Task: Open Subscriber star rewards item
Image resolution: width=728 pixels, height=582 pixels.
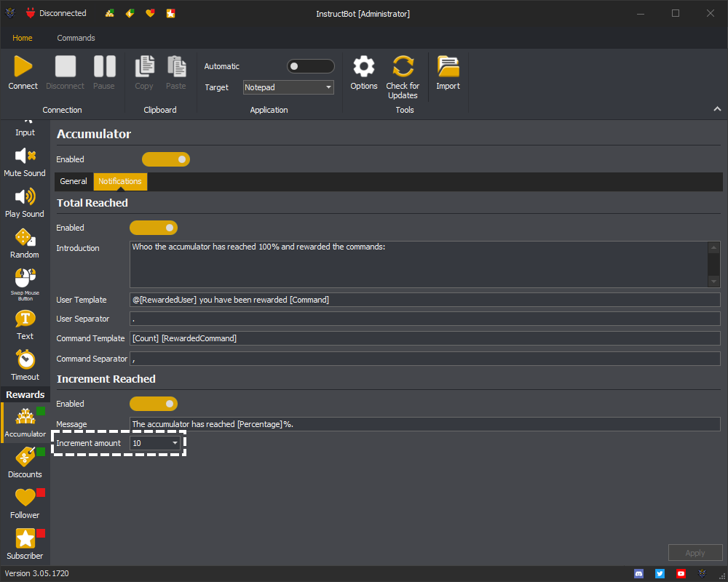Action: pos(25,544)
